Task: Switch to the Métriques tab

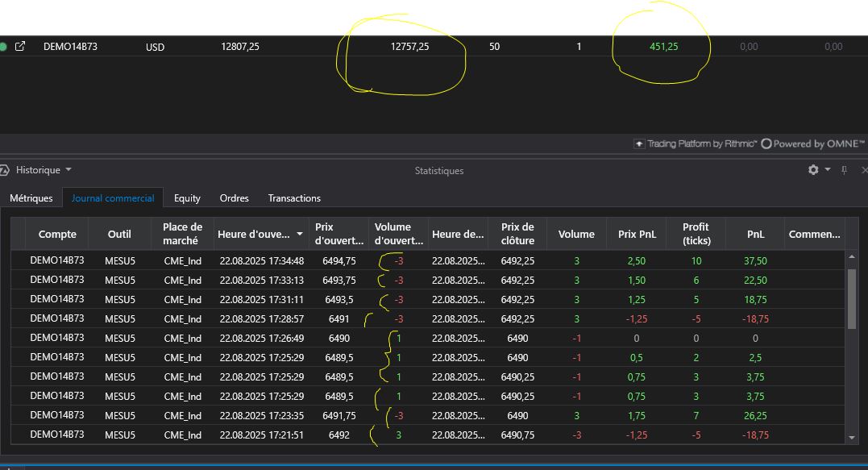Action: click(31, 198)
